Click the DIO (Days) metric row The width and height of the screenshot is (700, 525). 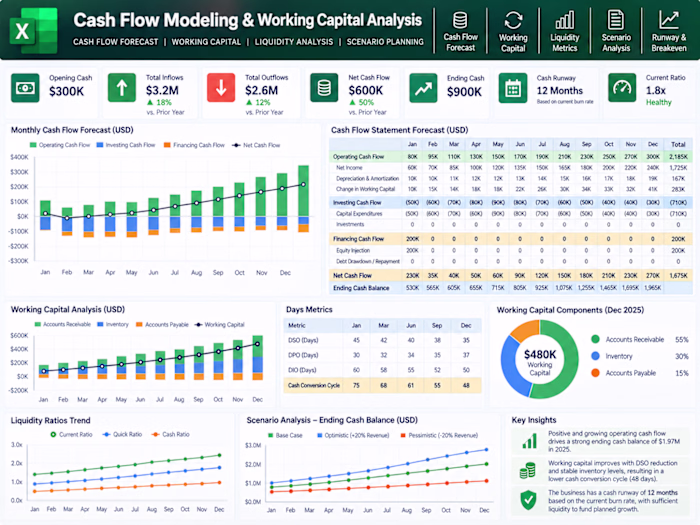[382, 370]
